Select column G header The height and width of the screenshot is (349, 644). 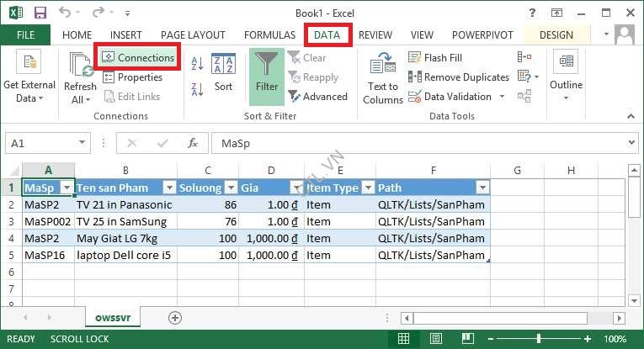(x=517, y=170)
